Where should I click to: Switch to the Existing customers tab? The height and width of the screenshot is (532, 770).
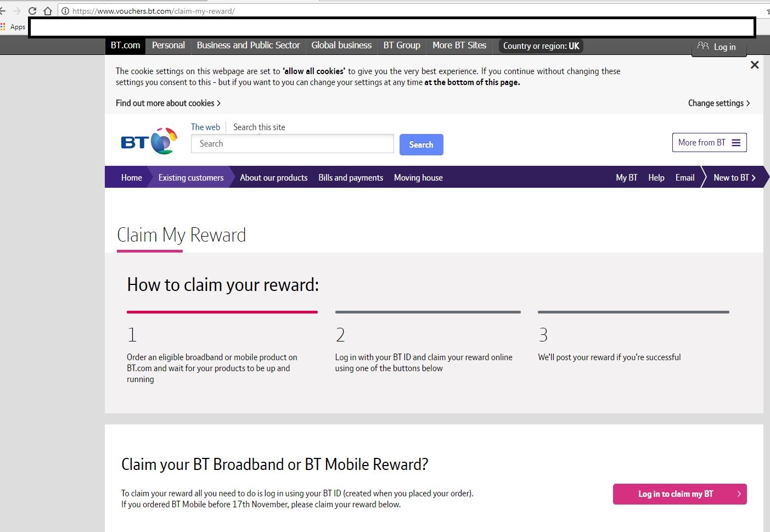tap(191, 177)
